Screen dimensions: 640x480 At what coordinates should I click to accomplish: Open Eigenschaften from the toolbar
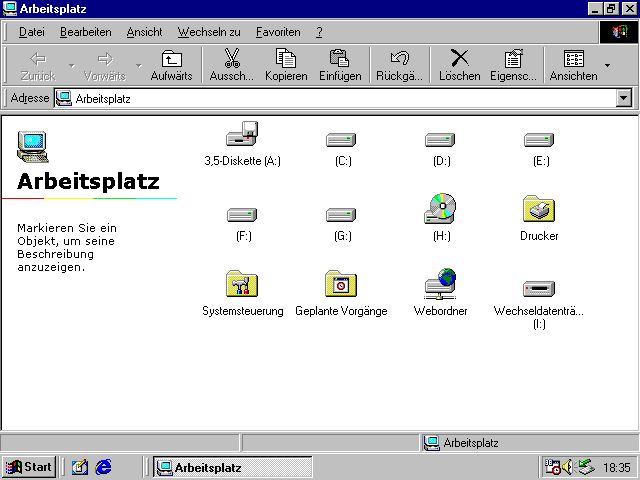tap(513, 65)
